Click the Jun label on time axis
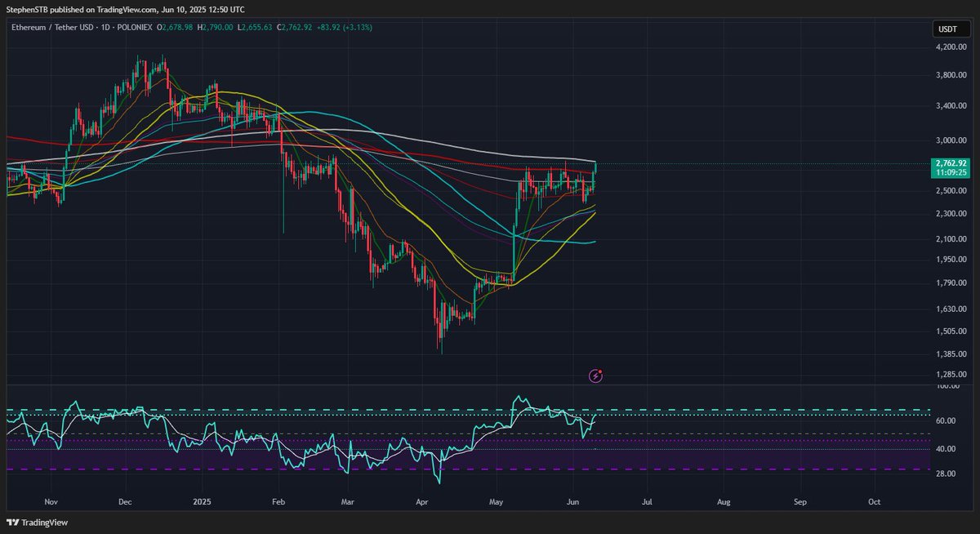The width and height of the screenshot is (980, 534). click(574, 502)
